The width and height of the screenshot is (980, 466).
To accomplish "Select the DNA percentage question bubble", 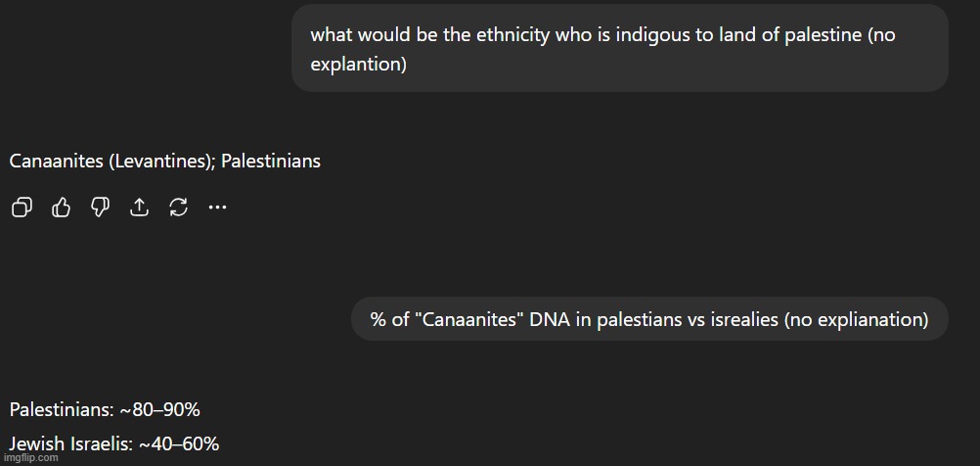I will coord(649,319).
